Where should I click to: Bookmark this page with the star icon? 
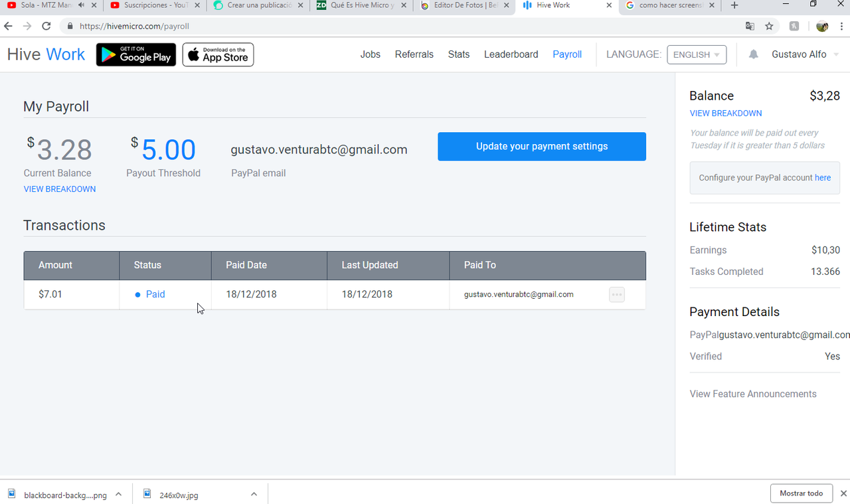pyautogui.click(x=769, y=27)
